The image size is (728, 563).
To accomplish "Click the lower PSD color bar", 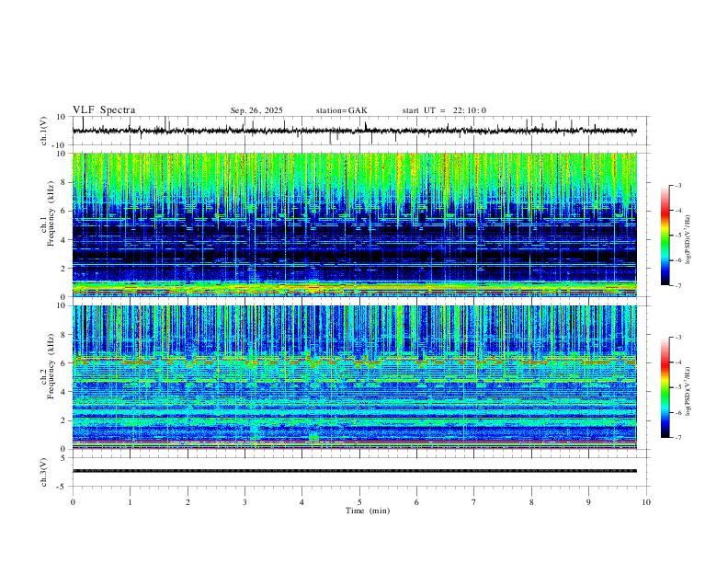I will pyautogui.click(x=665, y=387).
